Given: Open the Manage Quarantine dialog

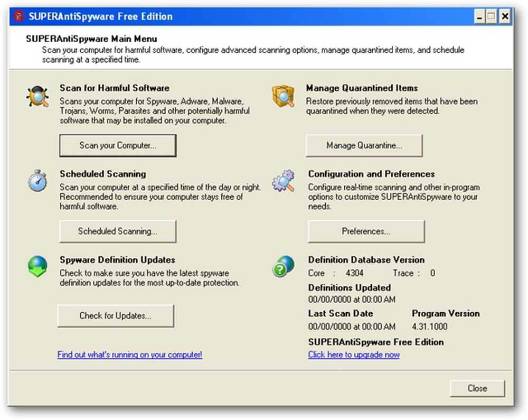Looking at the screenshot, I should 364,145.
